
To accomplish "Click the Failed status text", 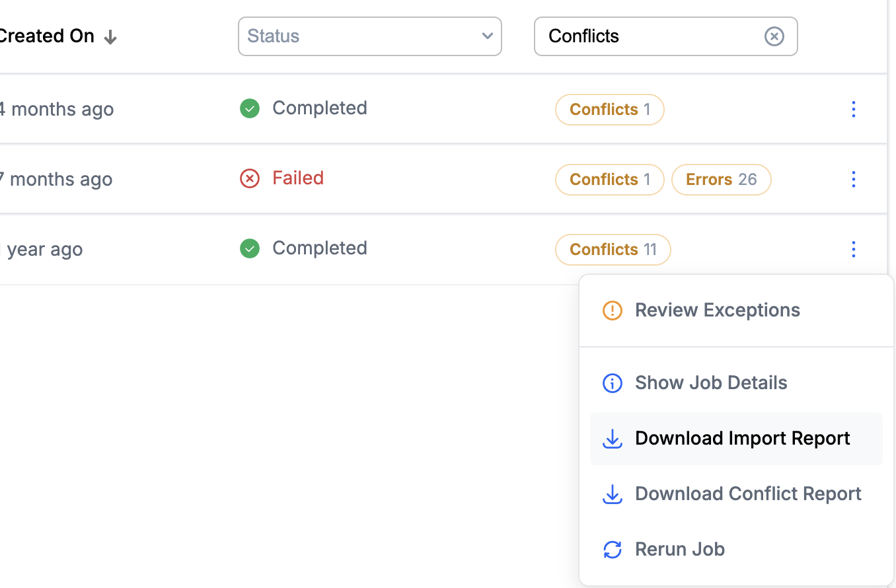I will (298, 178).
